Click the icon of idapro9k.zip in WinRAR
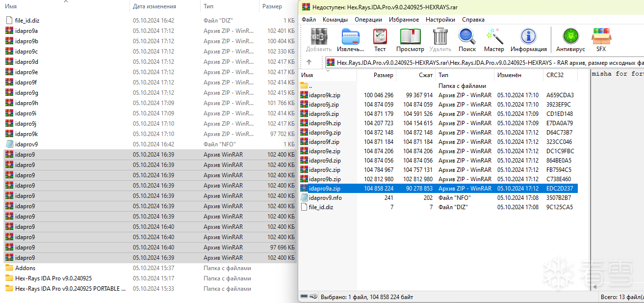 304,95
